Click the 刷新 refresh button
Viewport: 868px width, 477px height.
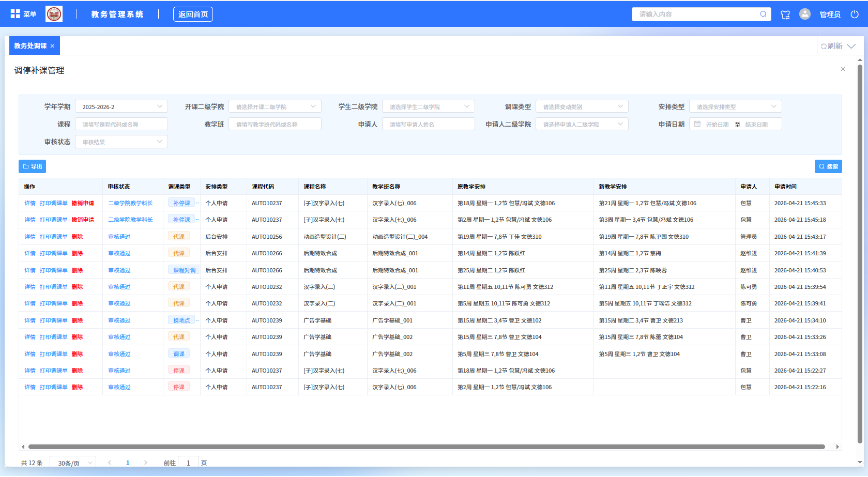tap(832, 46)
